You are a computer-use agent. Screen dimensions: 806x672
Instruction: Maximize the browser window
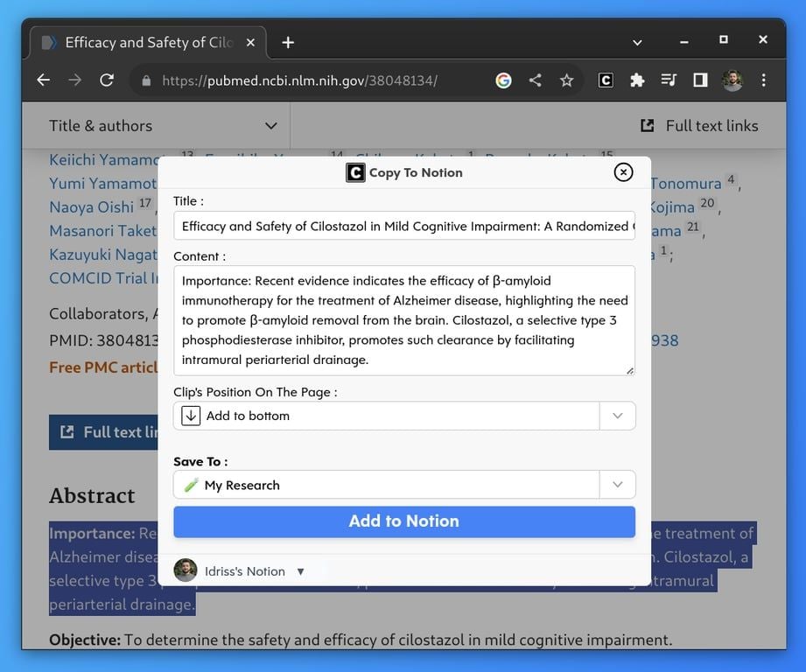(x=723, y=39)
